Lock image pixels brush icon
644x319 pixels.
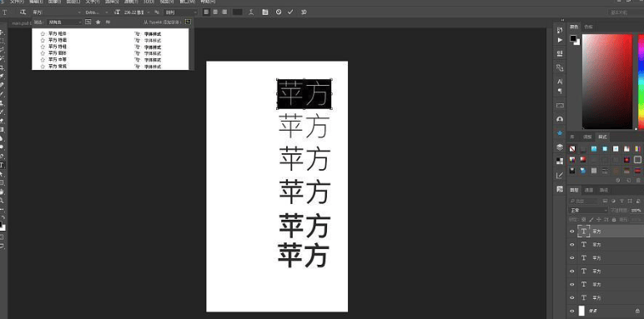591,219
